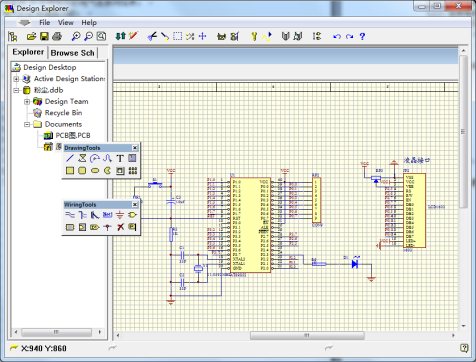Screen dimensions: 476x362
Task: Close the WiringTools floating toolbar
Action: tap(135, 205)
